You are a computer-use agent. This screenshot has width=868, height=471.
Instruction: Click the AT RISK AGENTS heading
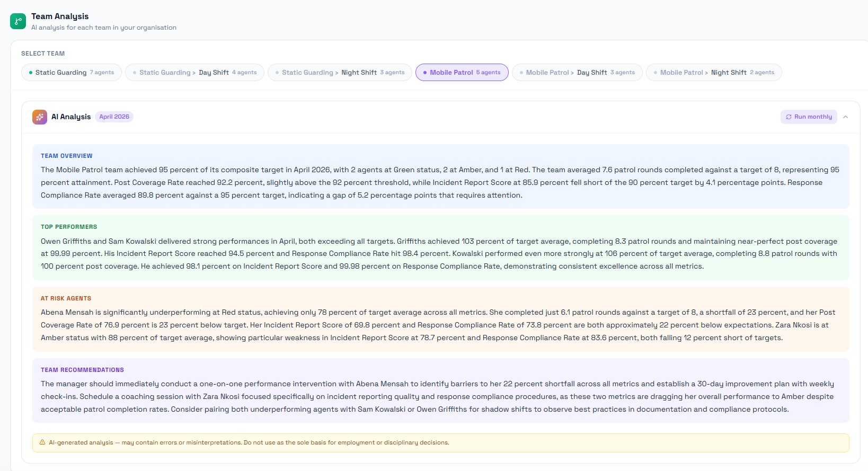[x=66, y=298]
